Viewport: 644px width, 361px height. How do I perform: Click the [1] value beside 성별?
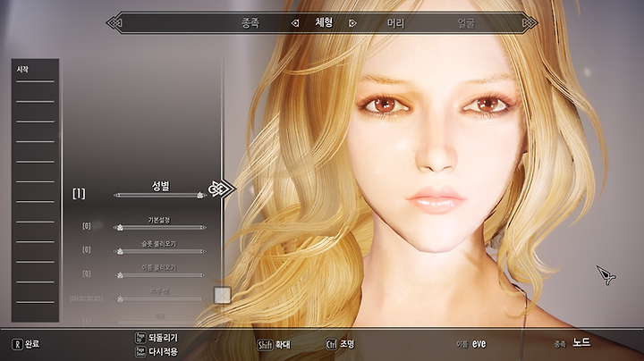click(x=79, y=194)
